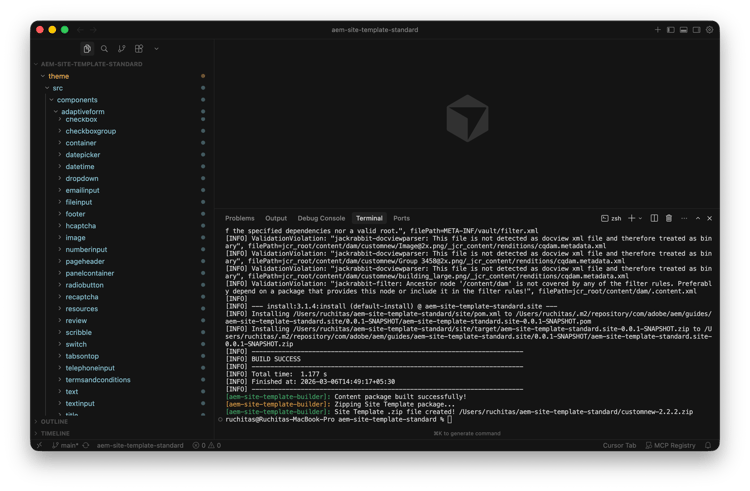Collapse the src folder
This screenshot has width=750, height=491.
click(x=122, y=88)
